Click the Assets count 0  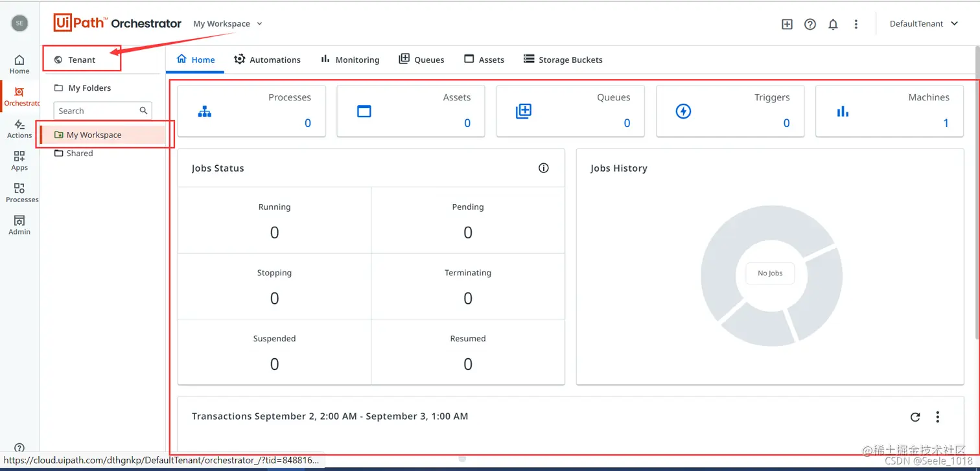(467, 123)
